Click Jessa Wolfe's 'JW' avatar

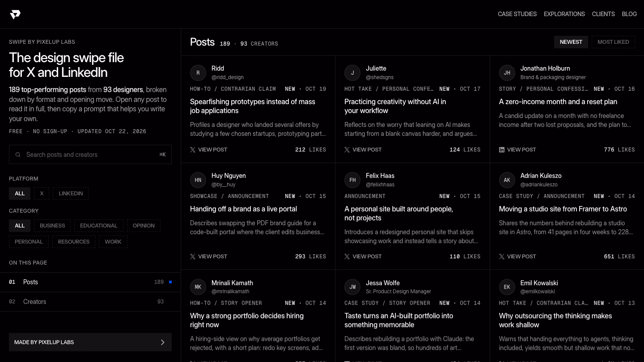(352, 287)
